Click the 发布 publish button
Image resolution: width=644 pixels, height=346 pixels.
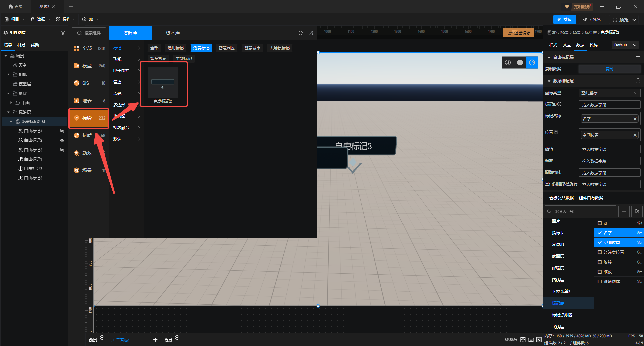pos(565,19)
